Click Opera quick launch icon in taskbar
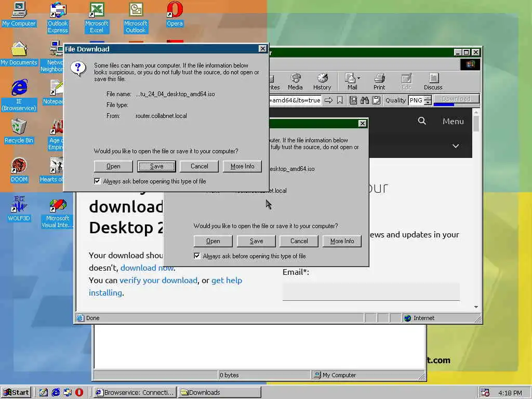The image size is (532, 399). (79, 392)
